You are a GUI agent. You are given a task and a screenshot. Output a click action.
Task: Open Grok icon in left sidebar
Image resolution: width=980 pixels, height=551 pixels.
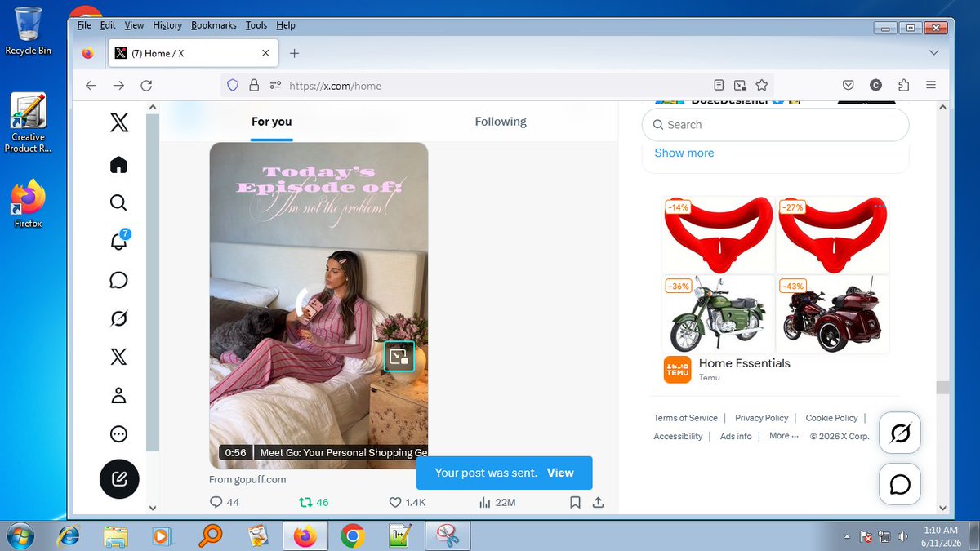point(119,318)
